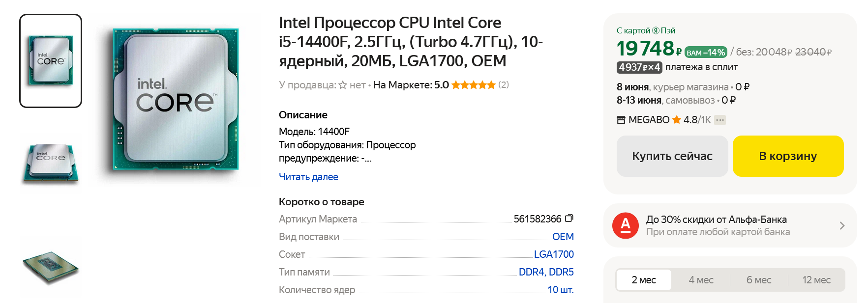This screenshot has width=868, height=303.
Task: Click the MEGABO store shop icon
Action: 621,120
